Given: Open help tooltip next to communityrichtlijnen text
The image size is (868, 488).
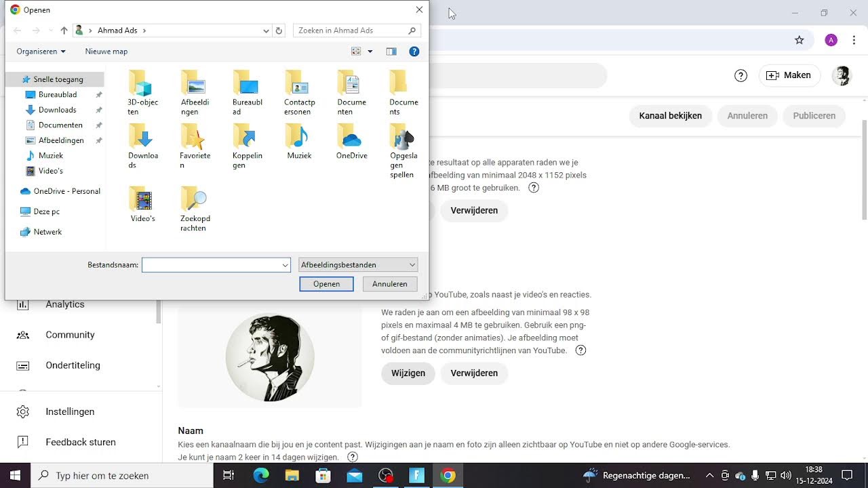Looking at the screenshot, I should click(x=580, y=350).
